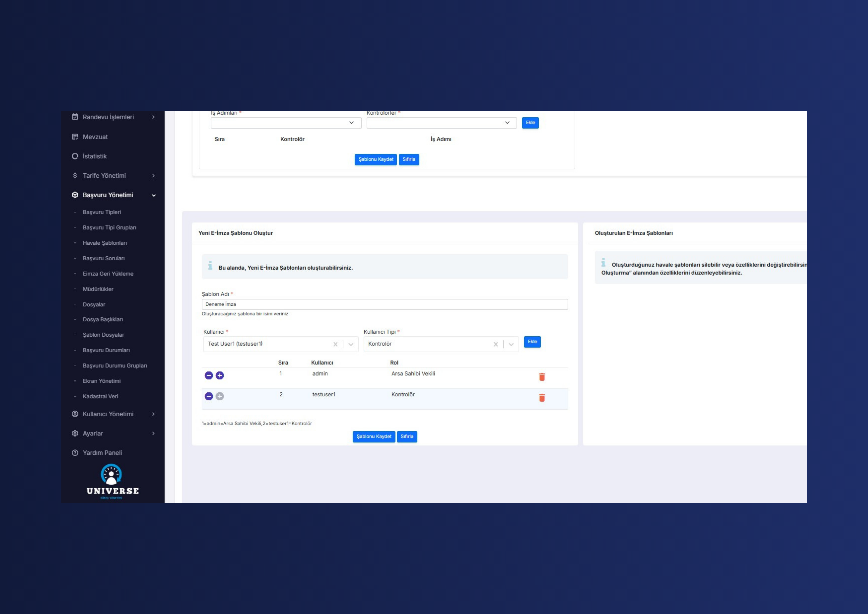The height and width of the screenshot is (614, 868).
Task: Open Kadastral Veri menu item
Action: click(x=101, y=396)
